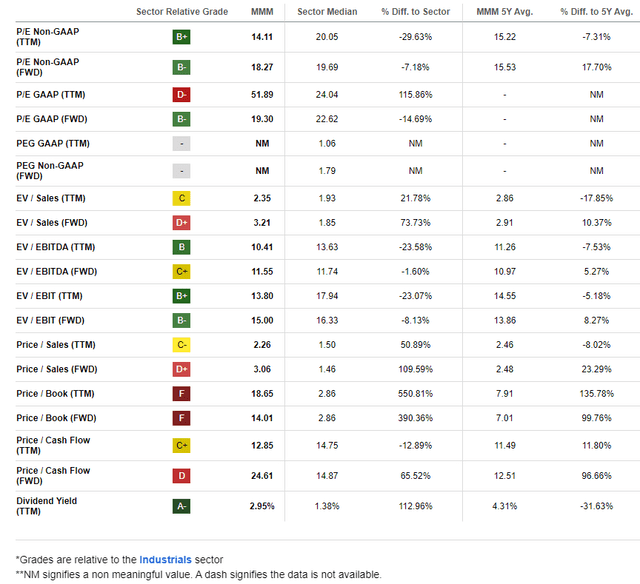Select the EV / EBITDA (TTM) row label
Screen dimensions: 640x584
(x=56, y=247)
